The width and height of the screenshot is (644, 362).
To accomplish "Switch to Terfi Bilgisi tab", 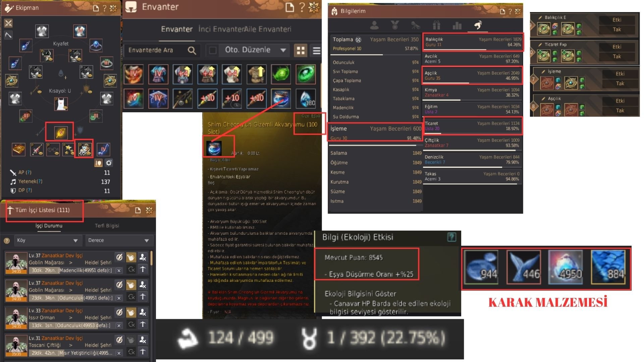I will tap(107, 226).
